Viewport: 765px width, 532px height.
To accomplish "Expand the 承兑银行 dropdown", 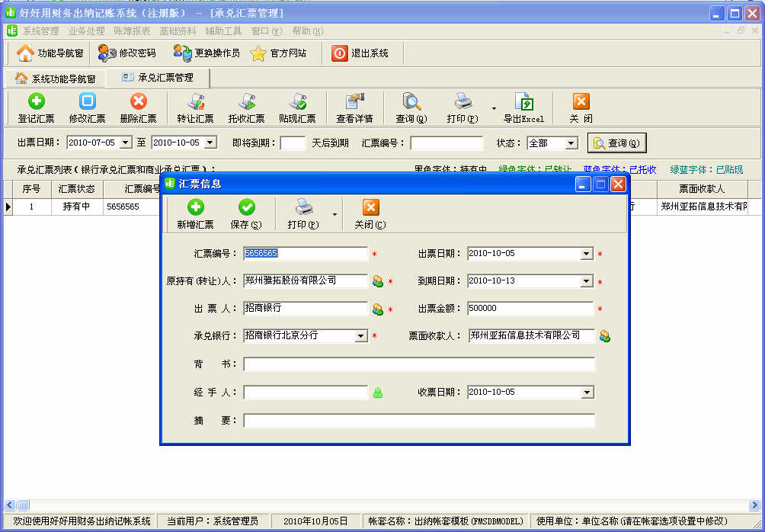I will tap(361, 336).
